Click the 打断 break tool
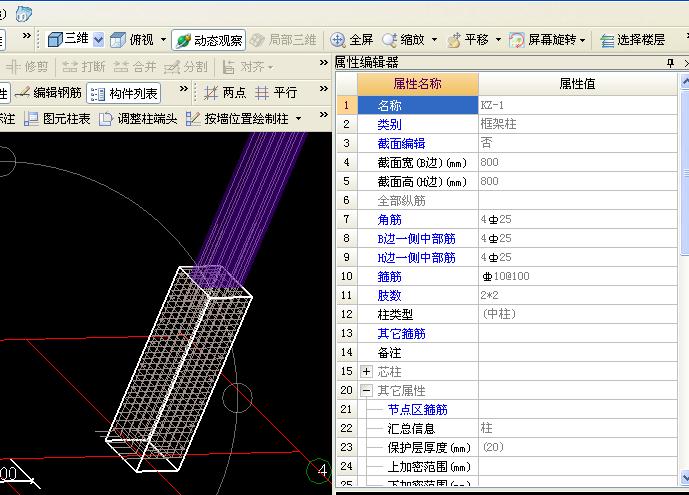689x495 pixels. pos(83,67)
